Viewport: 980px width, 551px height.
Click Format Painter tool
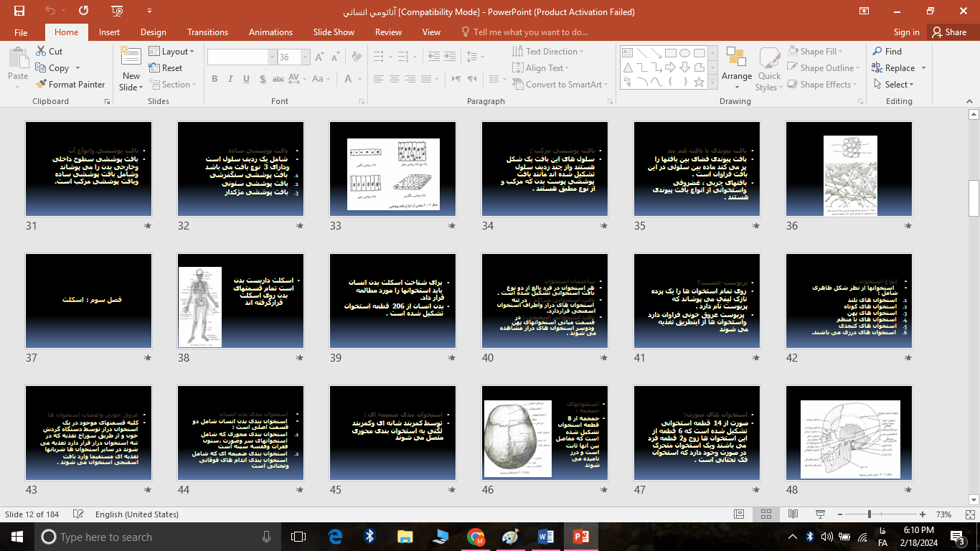tap(71, 85)
